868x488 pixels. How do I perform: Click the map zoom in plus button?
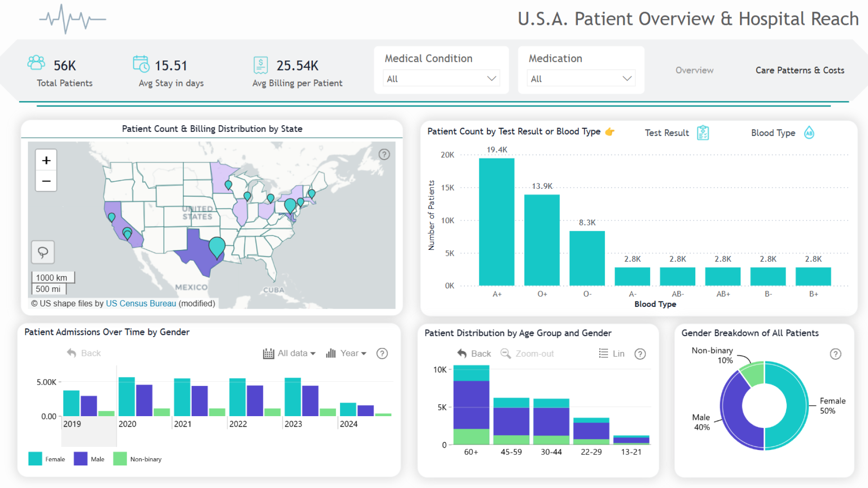click(46, 160)
